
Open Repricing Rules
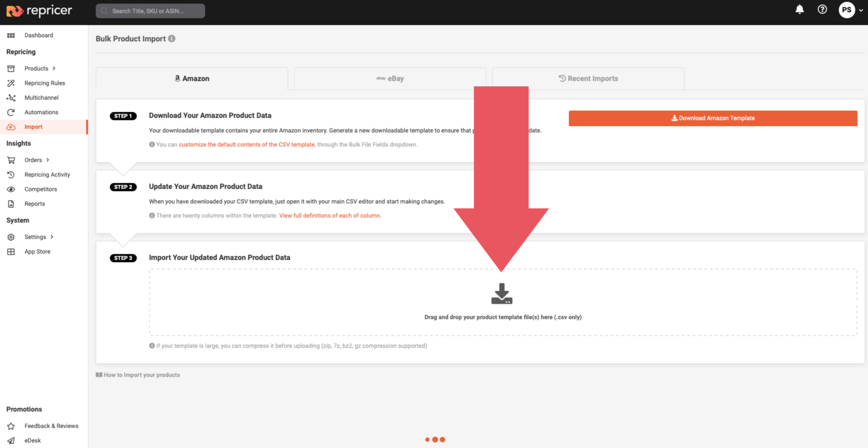tap(45, 83)
